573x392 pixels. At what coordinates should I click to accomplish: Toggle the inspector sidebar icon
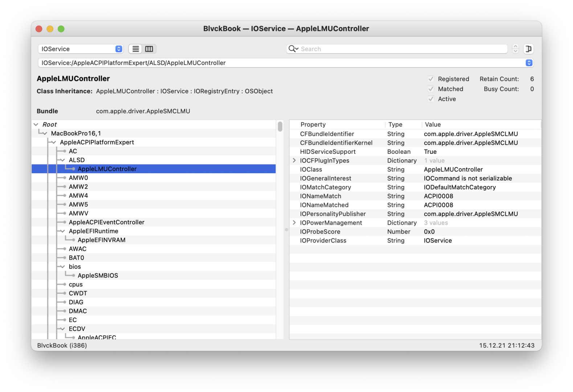[x=528, y=49]
